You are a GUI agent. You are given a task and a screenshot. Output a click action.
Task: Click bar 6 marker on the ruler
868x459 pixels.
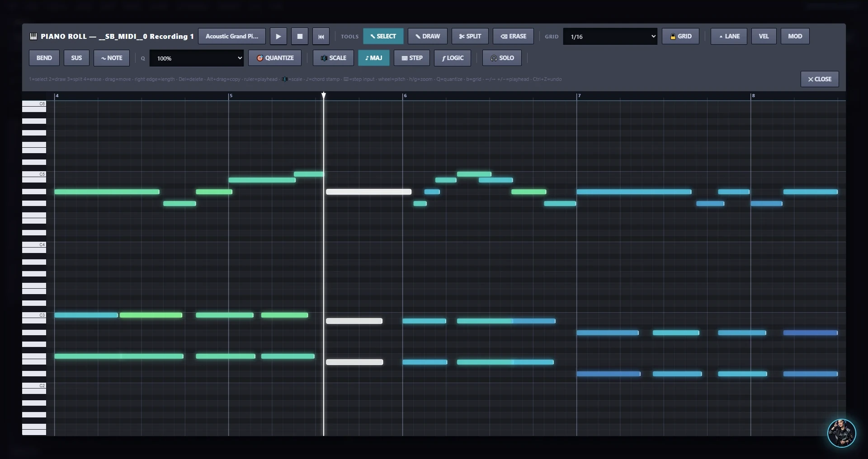[405, 96]
